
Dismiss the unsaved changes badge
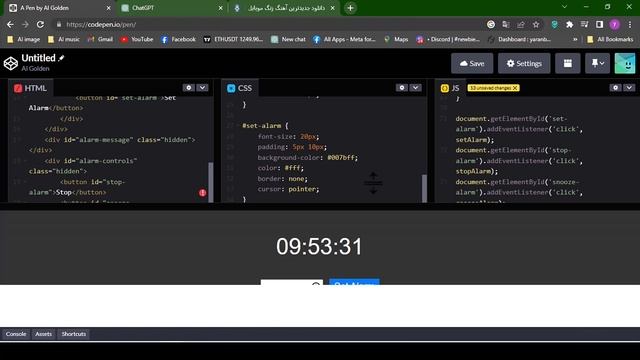(515, 88)
